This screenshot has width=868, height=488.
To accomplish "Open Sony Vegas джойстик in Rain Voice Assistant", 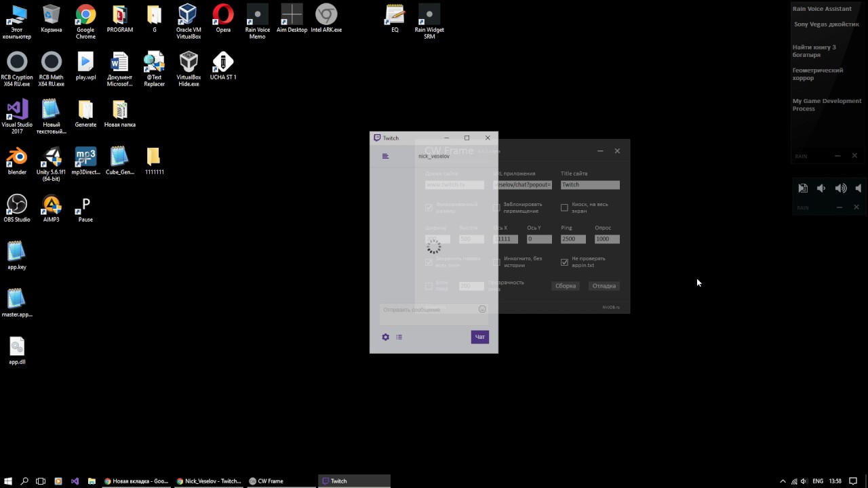I will point(827,24).
